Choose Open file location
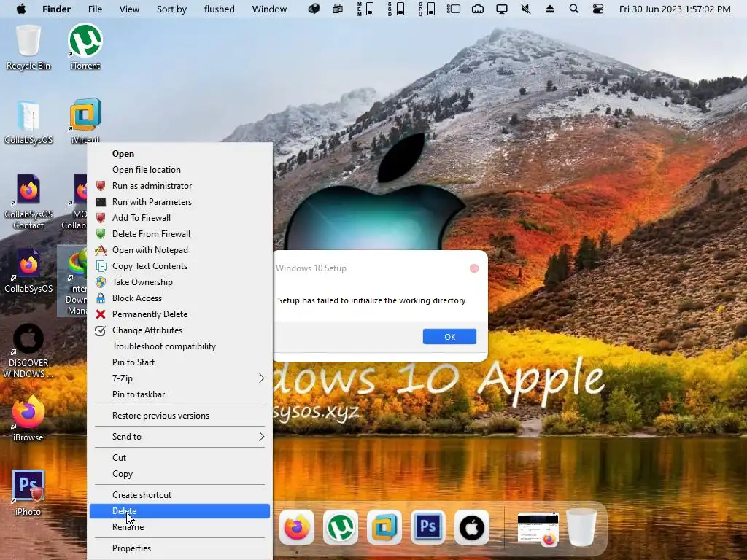747x560 pixels. click(x=179, y=169)
